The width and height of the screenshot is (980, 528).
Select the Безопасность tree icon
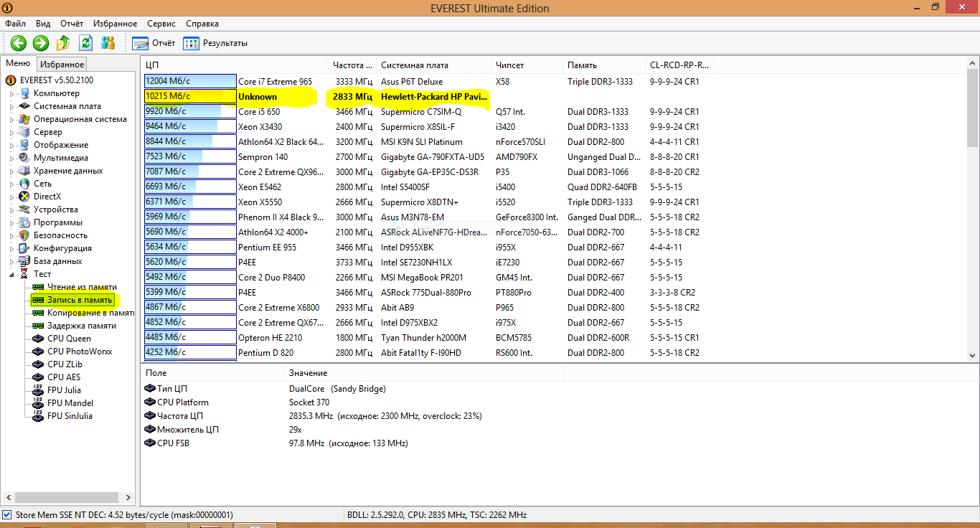(x=25, y=235)
